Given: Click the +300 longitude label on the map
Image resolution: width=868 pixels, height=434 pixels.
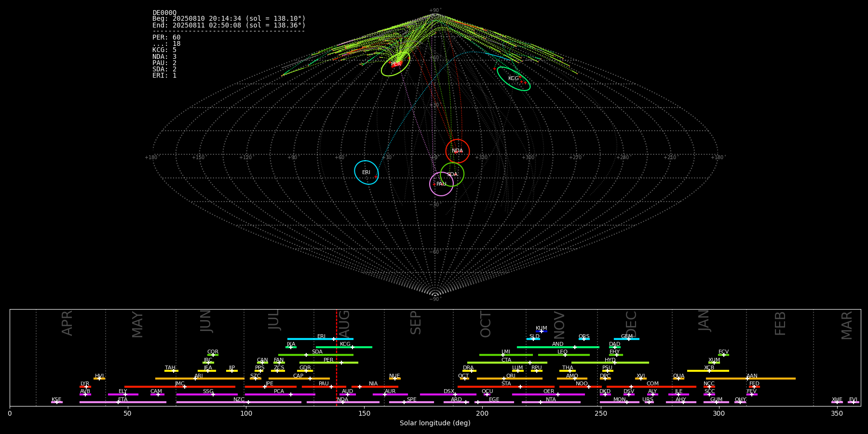Looking at the screenshot, I should coord(528,157).
